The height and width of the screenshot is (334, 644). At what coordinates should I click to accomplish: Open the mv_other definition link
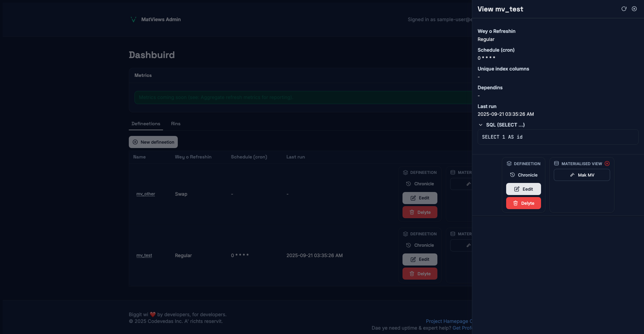146,194
